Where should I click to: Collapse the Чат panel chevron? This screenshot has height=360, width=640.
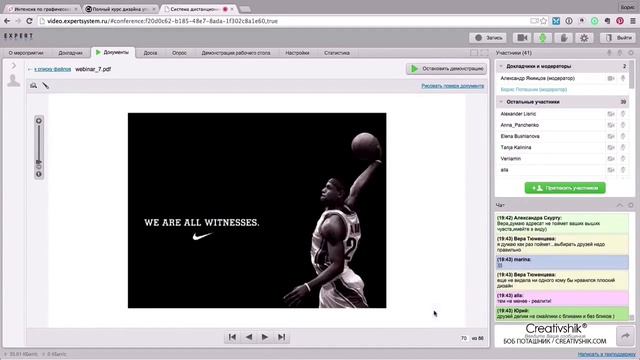coord(620,205)
